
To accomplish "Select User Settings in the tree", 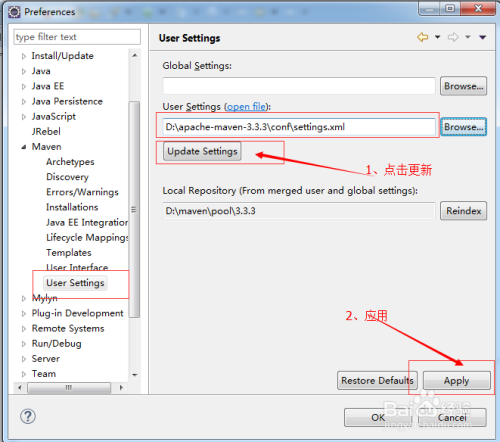I will tap(75, 283).
